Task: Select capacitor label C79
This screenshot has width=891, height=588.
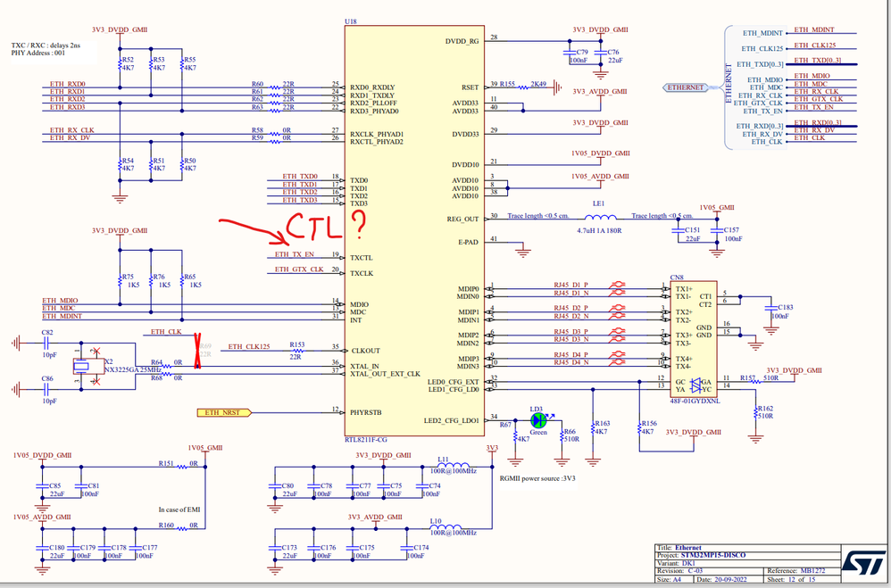Action: coord(582,53)
